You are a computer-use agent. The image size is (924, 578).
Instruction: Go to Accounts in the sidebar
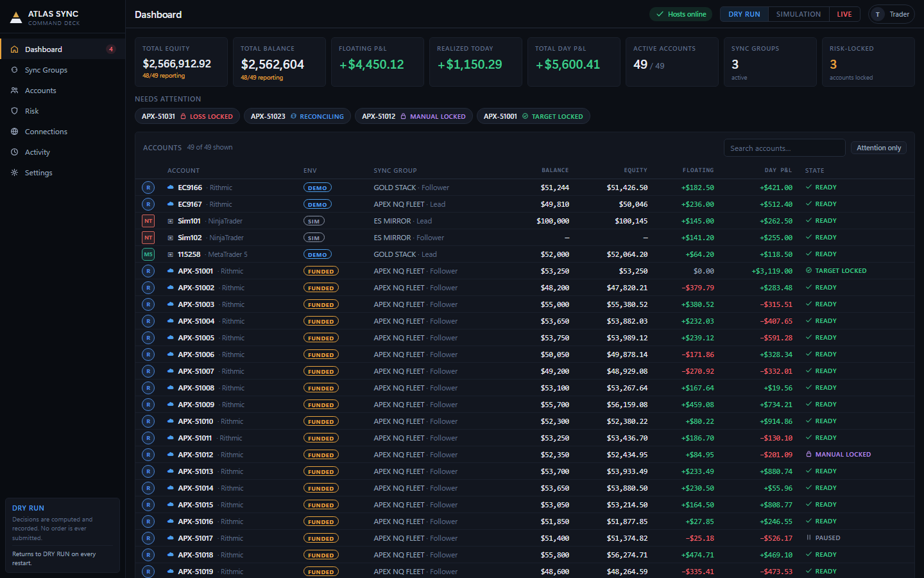[x=63, y=91]
